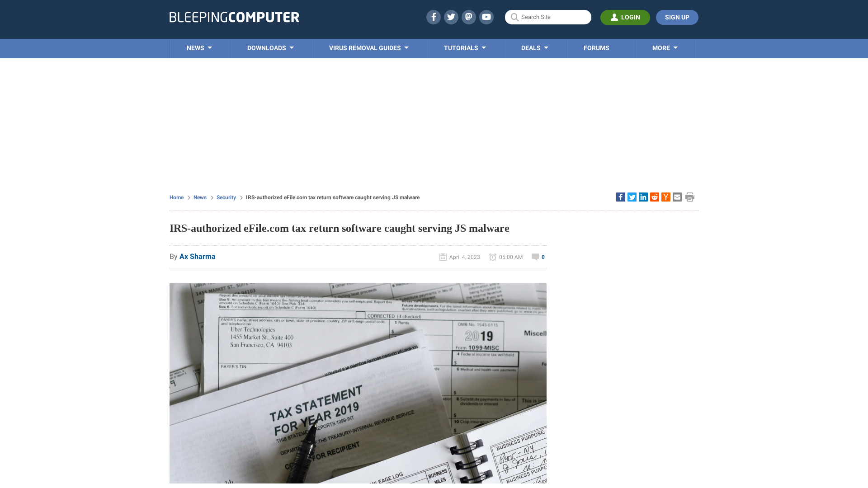Click the Facebook share icon
The image size is (868, 488).
tap(621, 197)
